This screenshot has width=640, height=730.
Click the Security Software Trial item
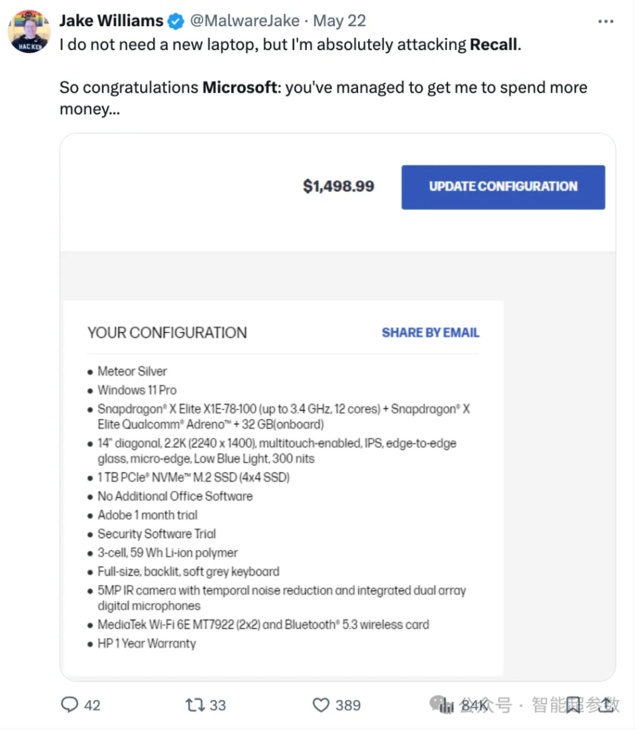click(156, 534)
